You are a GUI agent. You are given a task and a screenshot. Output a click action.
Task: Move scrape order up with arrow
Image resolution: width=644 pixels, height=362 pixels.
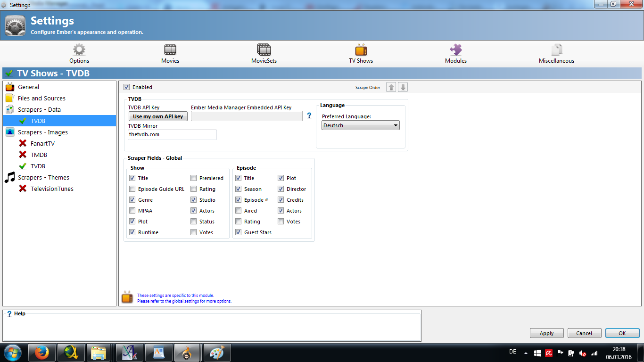(391, 87)
